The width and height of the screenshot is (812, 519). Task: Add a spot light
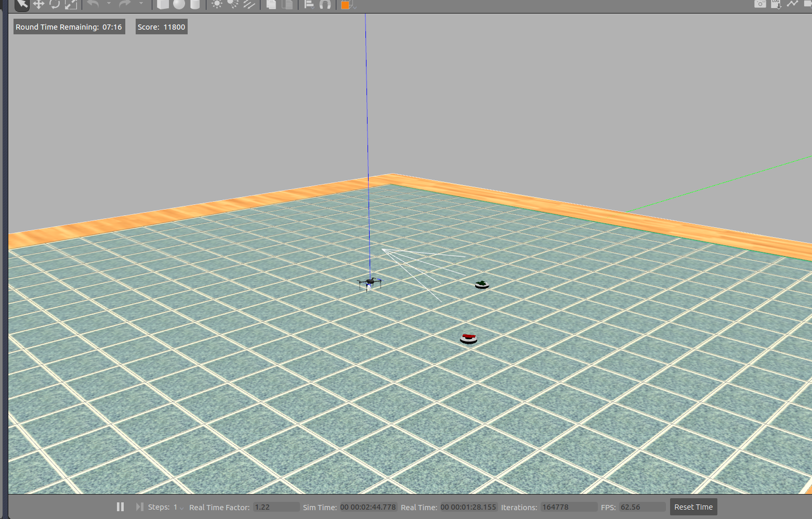pyautogui.click(x=233, y=4)
